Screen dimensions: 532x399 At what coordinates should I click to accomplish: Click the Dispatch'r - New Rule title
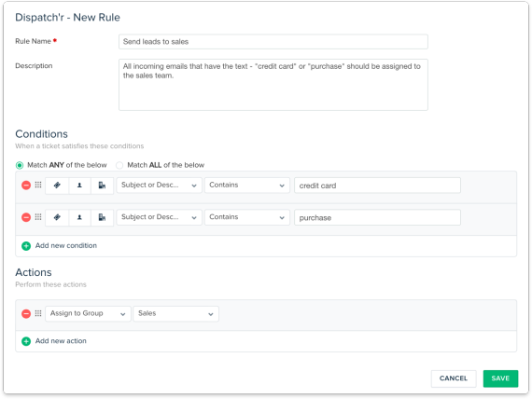67,18
